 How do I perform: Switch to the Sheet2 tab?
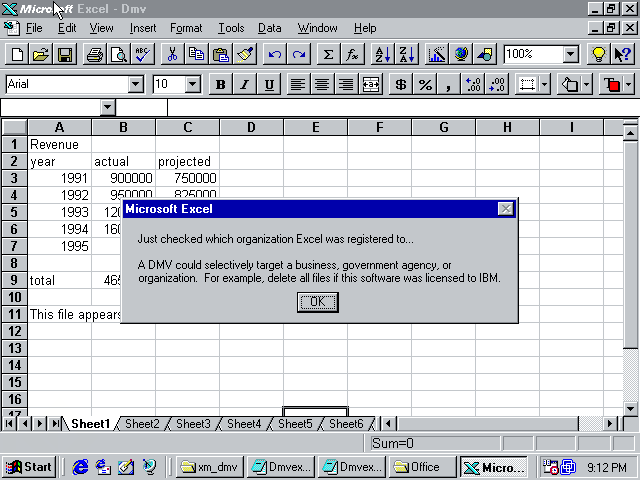point(142,424)
